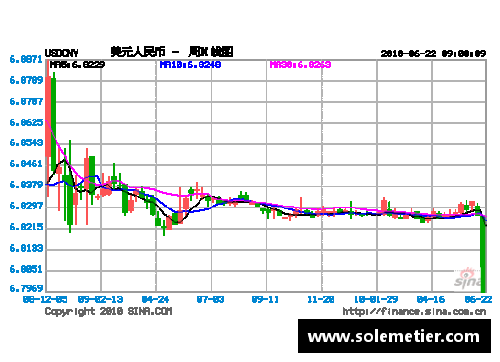This screenshot has width=500, height=362.
Task: Click the 07-03 date label
Action: pyautogui.click(x=210, y=299)
